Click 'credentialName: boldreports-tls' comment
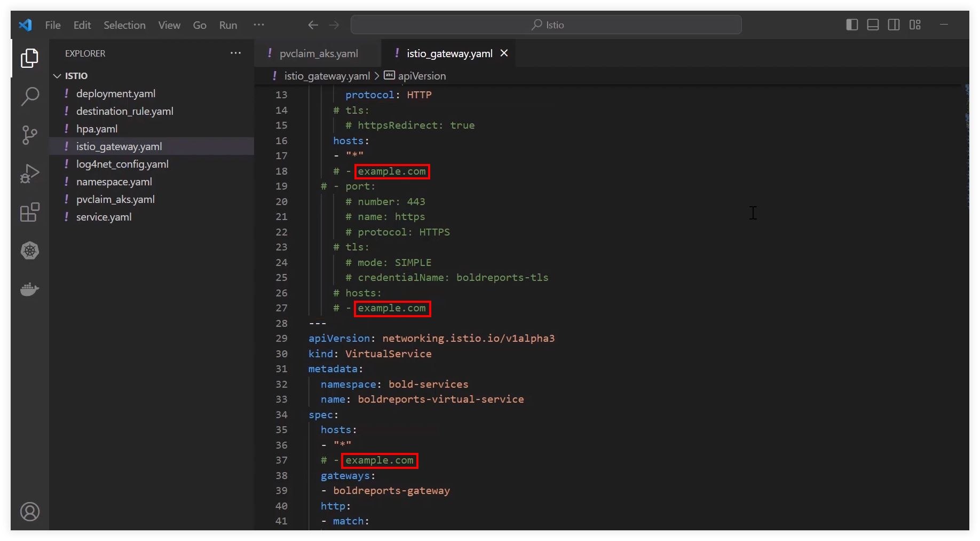Screen dimensions: 980x541 pyautogui.click(x=447, y=277)
